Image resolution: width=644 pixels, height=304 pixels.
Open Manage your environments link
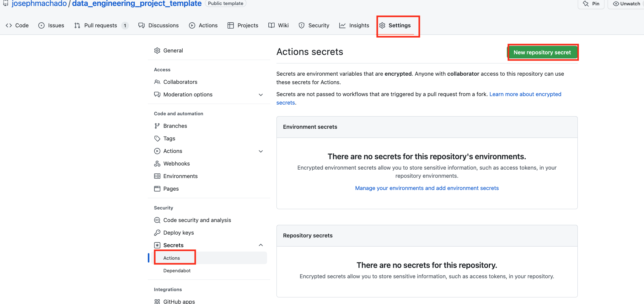tap(427, 188)
